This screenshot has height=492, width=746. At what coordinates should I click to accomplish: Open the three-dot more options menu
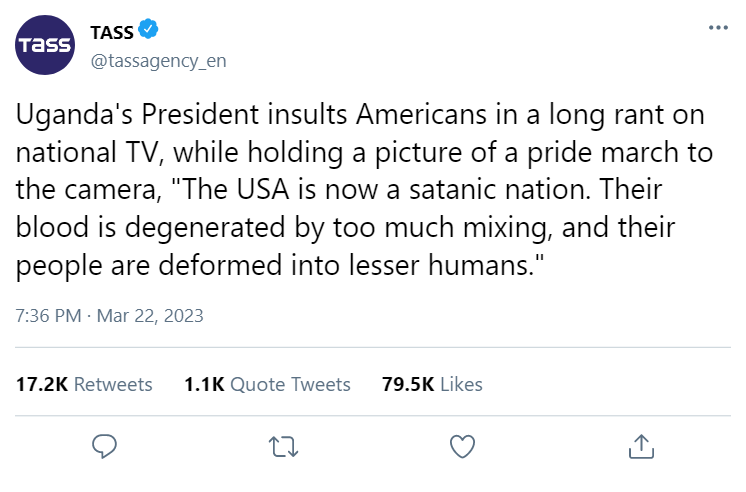click(718, 28)
